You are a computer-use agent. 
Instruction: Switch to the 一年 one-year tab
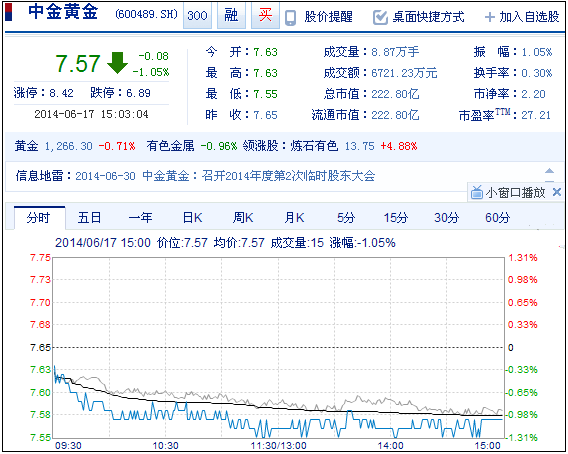[141, 218]
